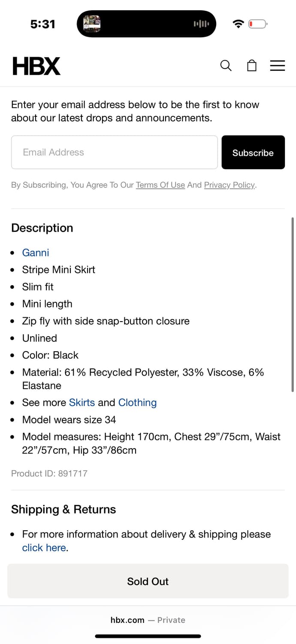
Task: Open the Terms Of Use link
Action: click(x=160, y=185)
